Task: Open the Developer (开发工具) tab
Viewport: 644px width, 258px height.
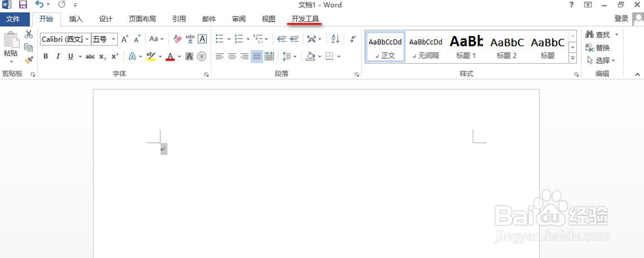Action: (305, 19)
